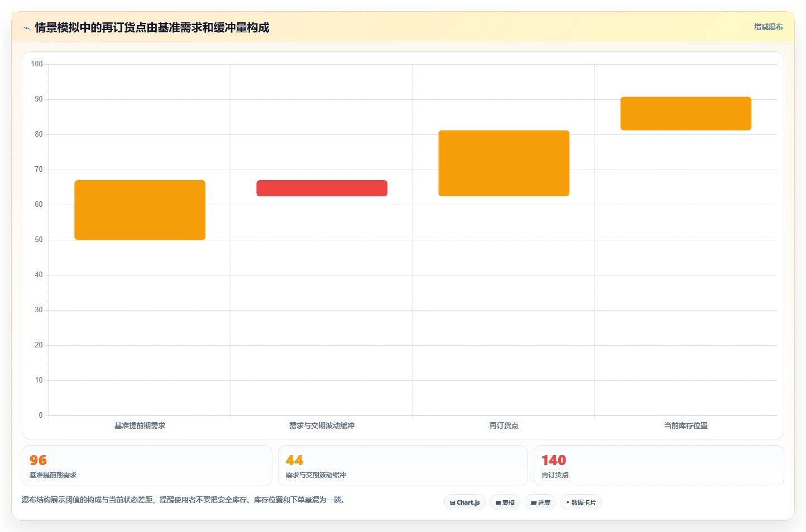806x532 pixels.
Task: Click x-axis label 基准提前期需求
Action: 140,425
